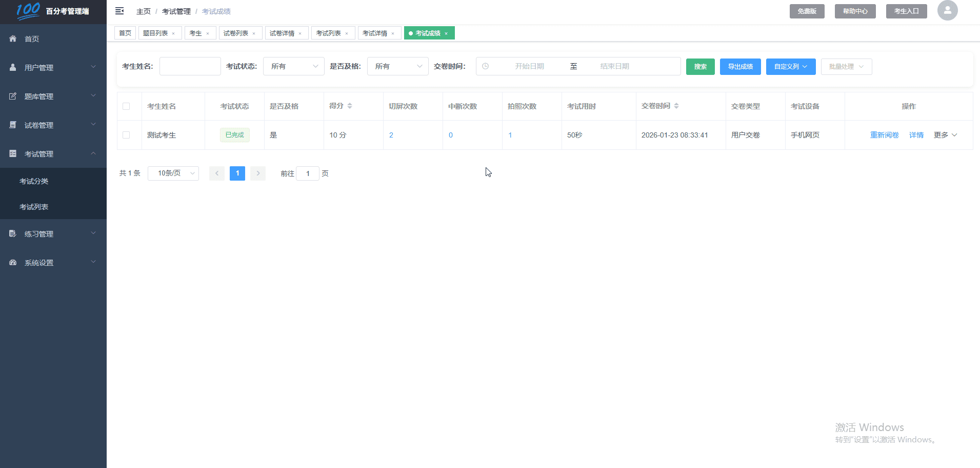Switch to the 试卷详情 tab
This screenshot has width=980, height=468.
click(282, 33)
